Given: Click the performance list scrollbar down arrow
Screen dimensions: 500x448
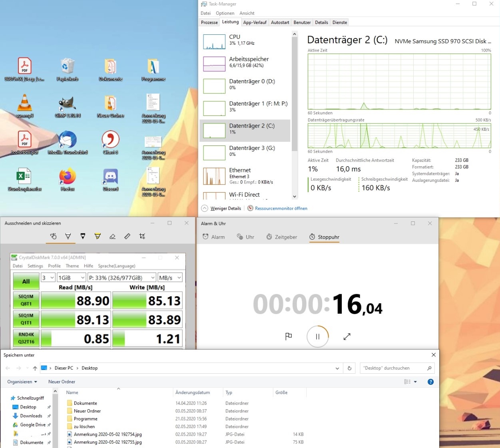Looking at the screenshot, I should pyautogui.click(x=295, y=196).
